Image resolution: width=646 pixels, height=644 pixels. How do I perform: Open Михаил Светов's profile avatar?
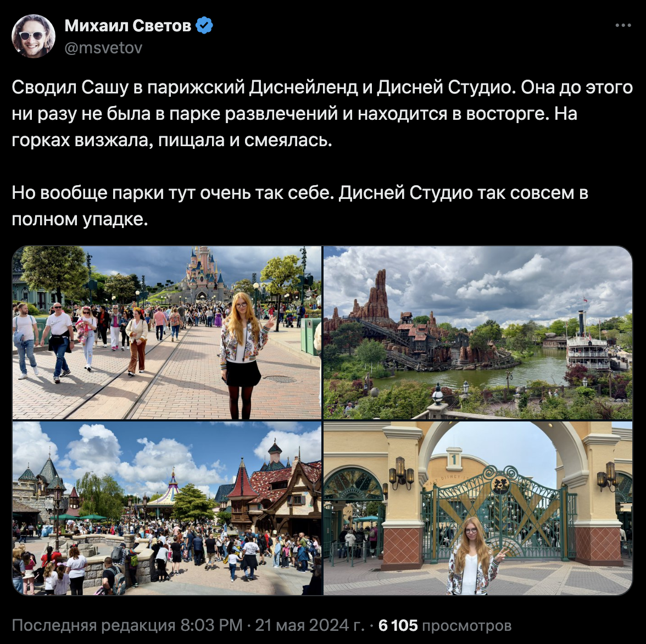pyautogui.click(x=34, y=36)
